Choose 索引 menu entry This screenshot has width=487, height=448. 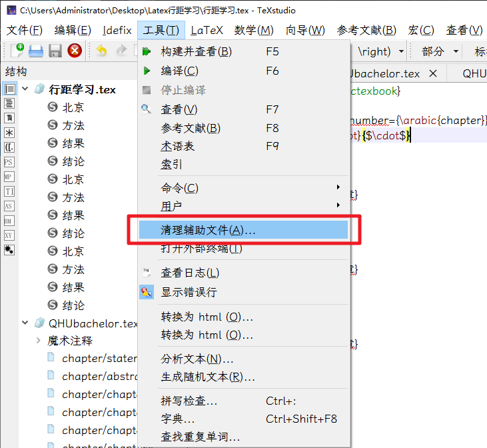(x=243, y=164)
